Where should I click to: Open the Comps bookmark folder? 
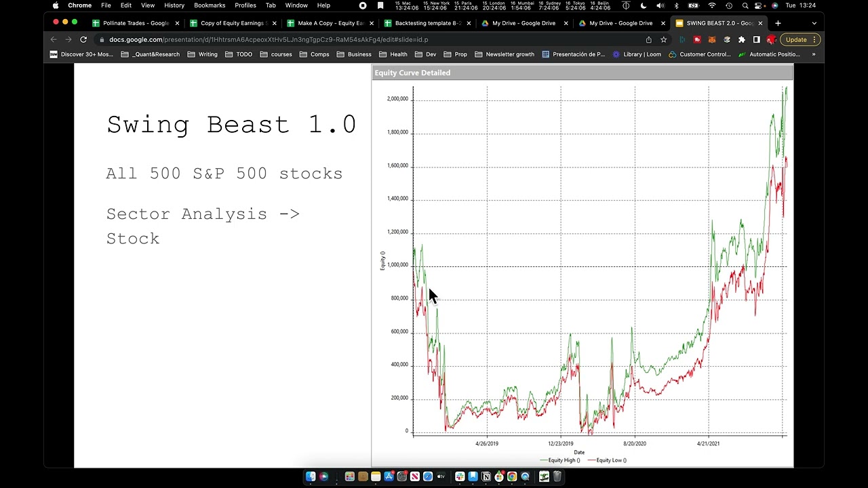click(x=315, y=54)
